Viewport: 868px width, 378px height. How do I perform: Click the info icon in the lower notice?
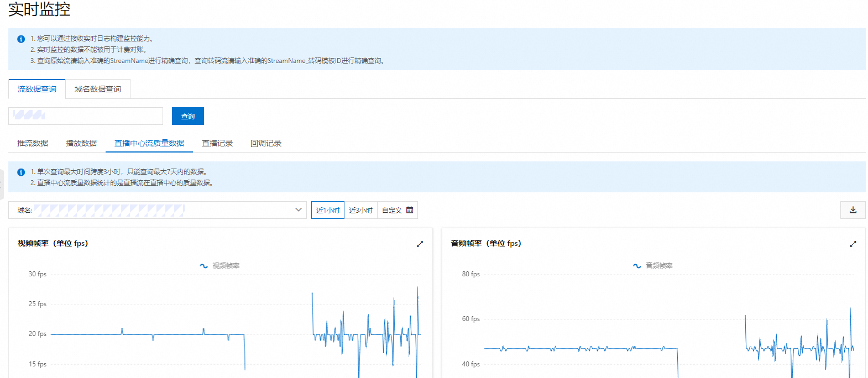click(x=21, y=172)
